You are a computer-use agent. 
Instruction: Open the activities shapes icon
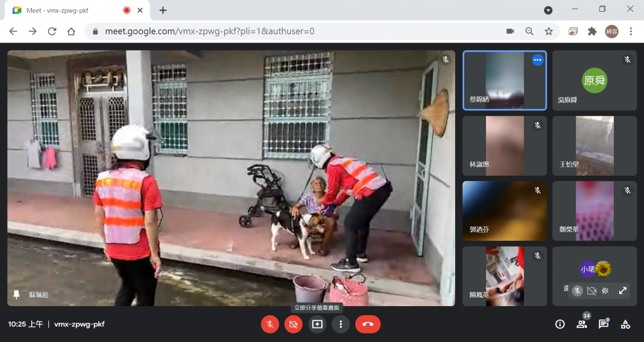click(x=626, y=324)
